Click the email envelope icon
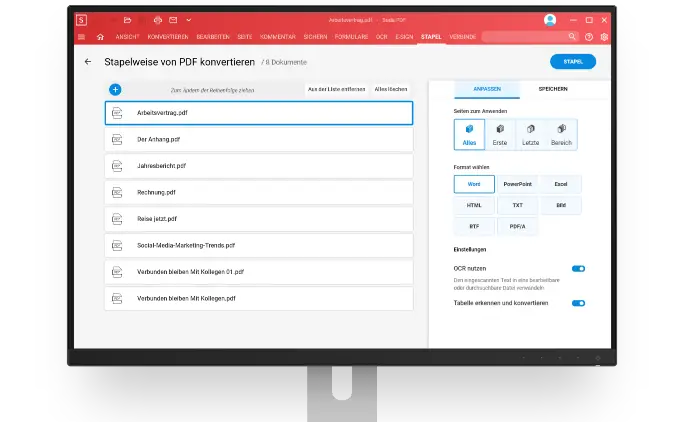Screen dimensions: 684x422 coord(173,20)
